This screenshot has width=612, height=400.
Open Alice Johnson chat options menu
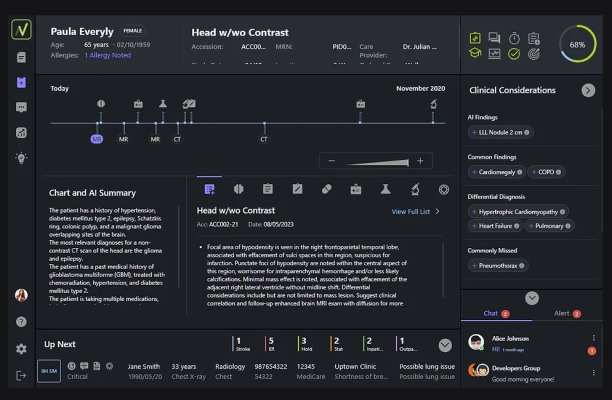(593, 338)
